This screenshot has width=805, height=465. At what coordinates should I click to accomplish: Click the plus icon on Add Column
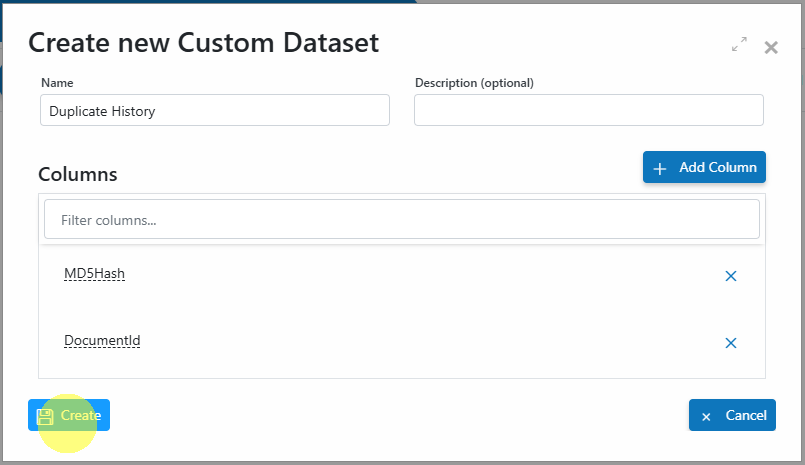tap(660, 168)
